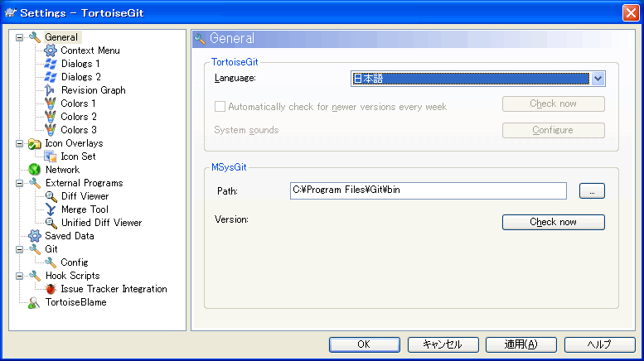Select Issue Tracker Integration tree label

(114, 289)
